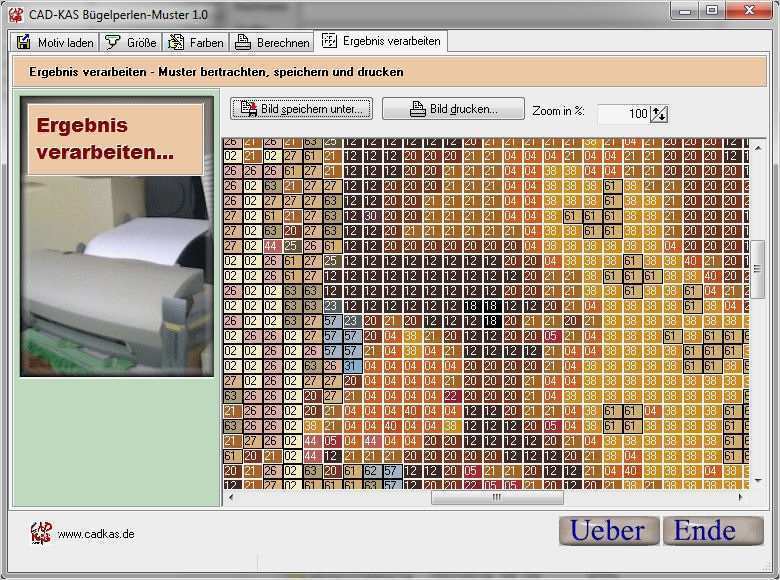This screenshot has height=580, width=780.
Task: Click the grid icon on Ergebnis verarbeiten tab
Action: [x=329, y=40]
